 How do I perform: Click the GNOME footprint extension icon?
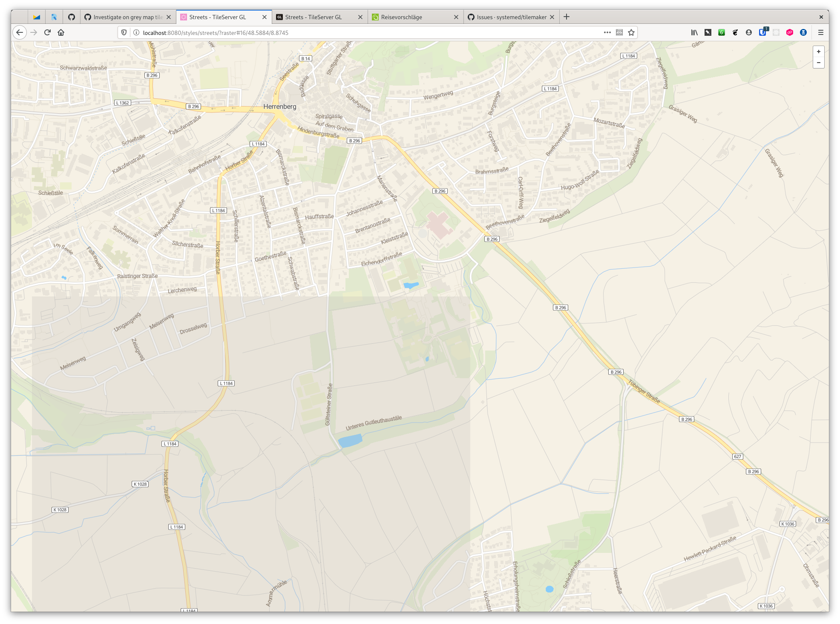point(736,32)
